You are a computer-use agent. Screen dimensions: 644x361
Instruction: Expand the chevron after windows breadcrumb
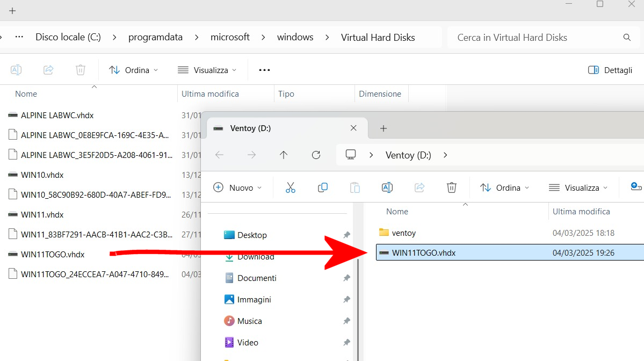click(x=327, y=38)
